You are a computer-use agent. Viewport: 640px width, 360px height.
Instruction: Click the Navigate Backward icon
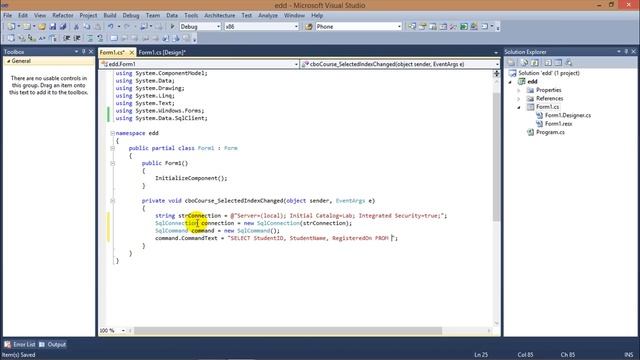[x=144, y=27]
